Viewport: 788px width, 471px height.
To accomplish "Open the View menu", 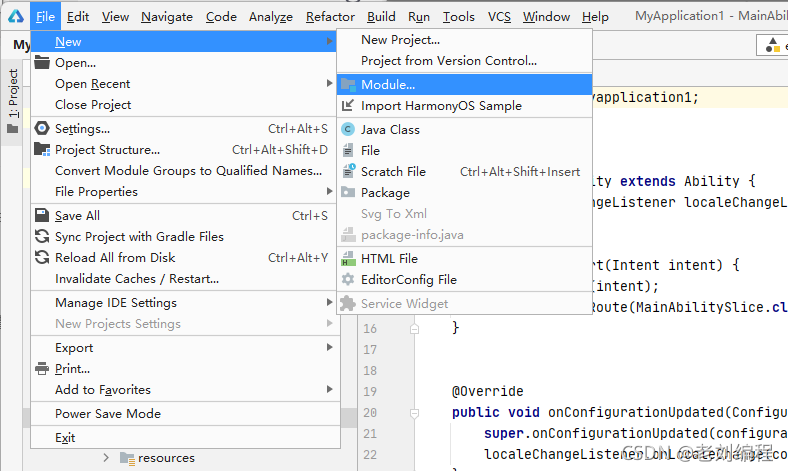I will click(x=115, y=17).
